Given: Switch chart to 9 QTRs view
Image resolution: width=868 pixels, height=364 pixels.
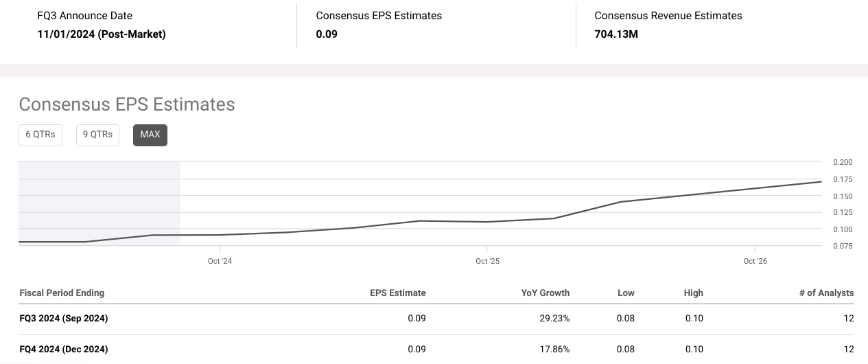Looking at the screenshot, I should click(x=97, y=135).
